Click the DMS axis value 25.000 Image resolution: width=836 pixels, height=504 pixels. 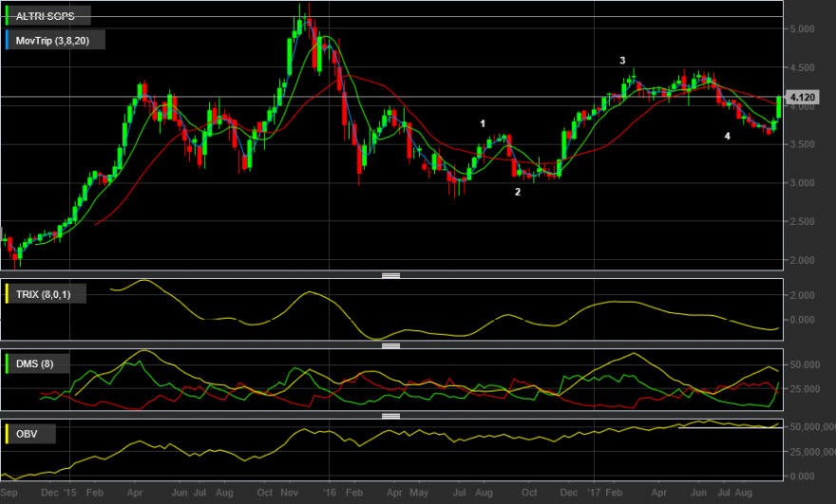coord(805,389)
